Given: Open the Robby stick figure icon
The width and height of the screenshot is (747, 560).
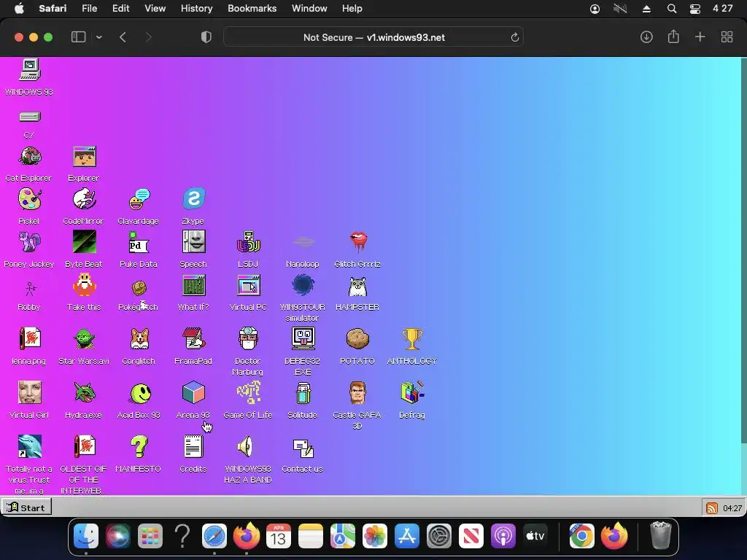Looking at the screenshot, I should [x=29, y=287].
